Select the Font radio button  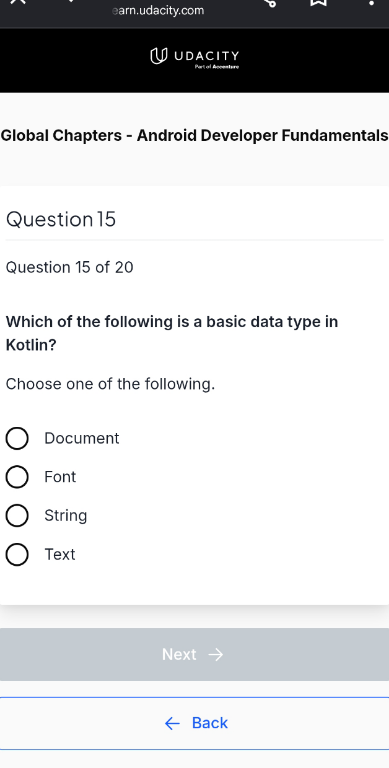[17, 477]
